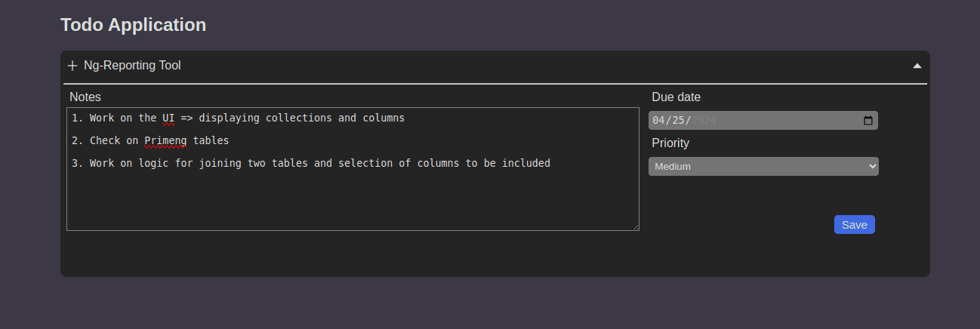The image size is (980, 329).
Task: Collapse the Ng-Reporting Tool panel with the triangle arrow
Action: [x=917, y=66]
